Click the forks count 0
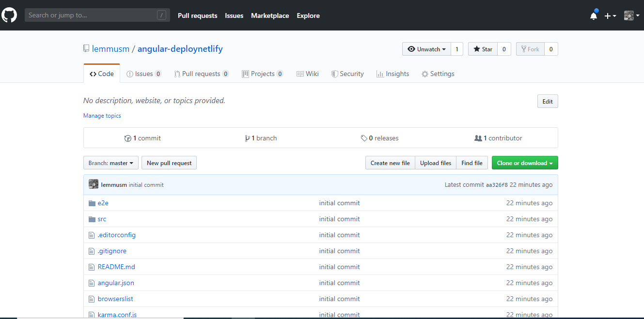Screen dimensions: 644x319 click(x=551, y=49)
